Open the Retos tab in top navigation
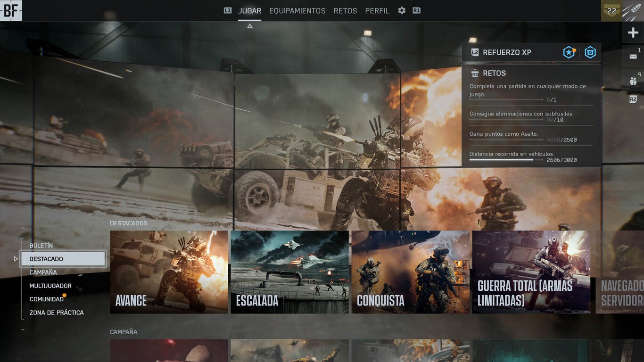 tap(345, 10)
